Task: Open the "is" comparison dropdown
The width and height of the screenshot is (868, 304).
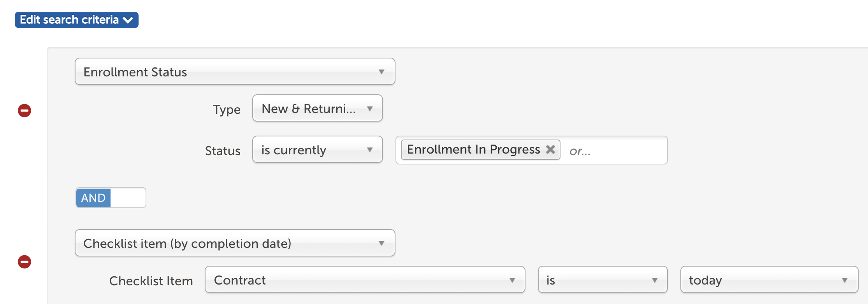Action: [x=603, y=280]
